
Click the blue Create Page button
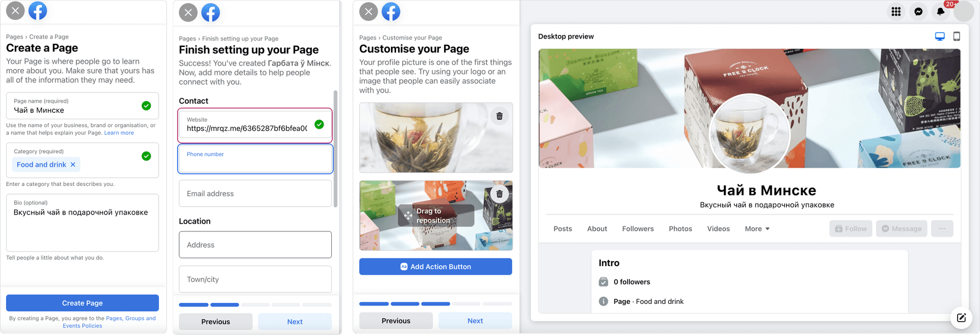click(x=82, y=303)
